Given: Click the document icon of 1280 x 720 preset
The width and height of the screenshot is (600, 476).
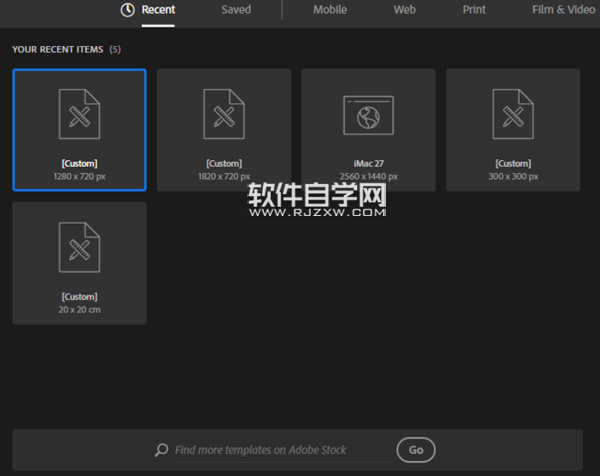Looking at the screenshot, I should [80, 114].
